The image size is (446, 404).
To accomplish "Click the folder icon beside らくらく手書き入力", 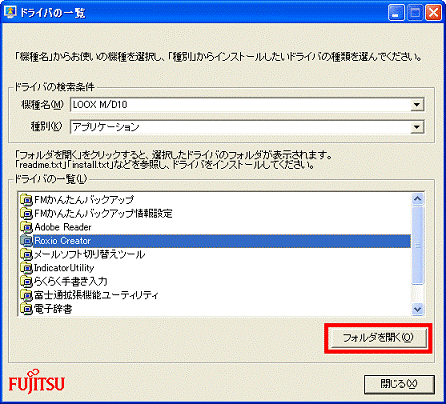I will click(x=26, y=282).
